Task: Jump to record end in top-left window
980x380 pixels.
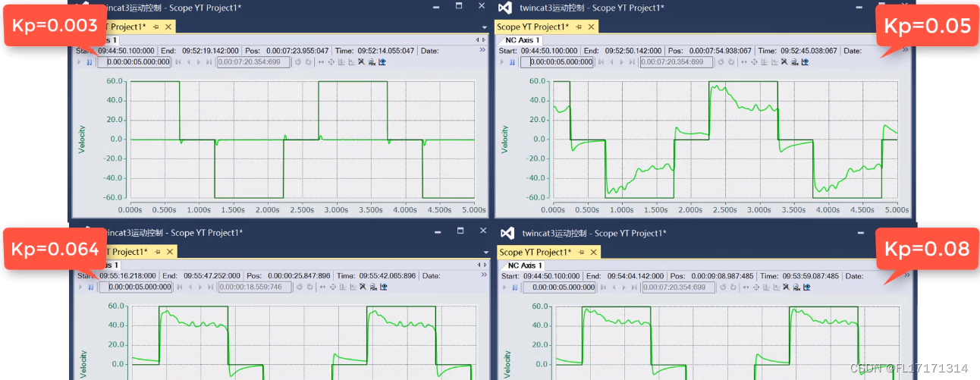Action: (209, 61)
